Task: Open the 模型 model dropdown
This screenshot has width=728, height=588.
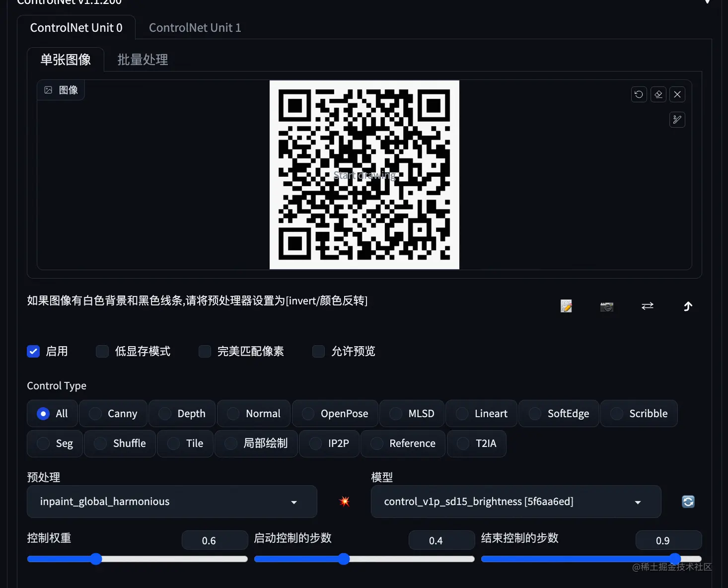Action: [x=516, y=502]
